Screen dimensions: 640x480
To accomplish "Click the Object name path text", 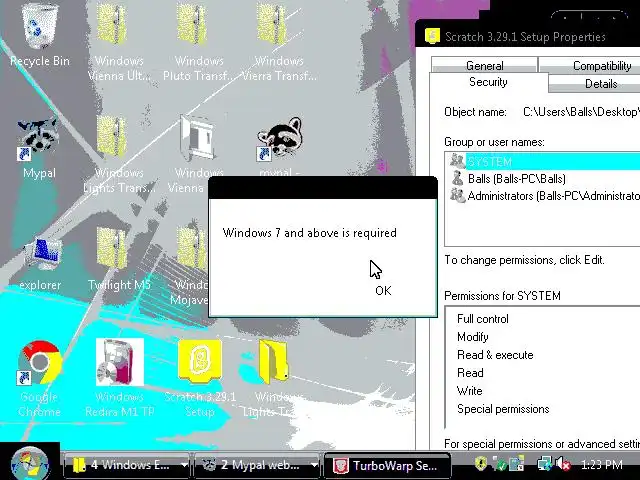I will tap(581, 112).
